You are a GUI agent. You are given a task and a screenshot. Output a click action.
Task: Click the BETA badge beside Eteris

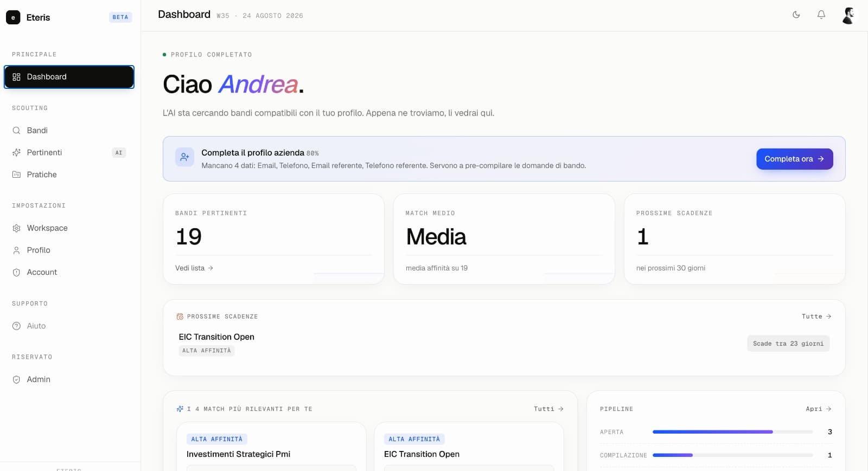pyautogui.click(x=120, y=17)
